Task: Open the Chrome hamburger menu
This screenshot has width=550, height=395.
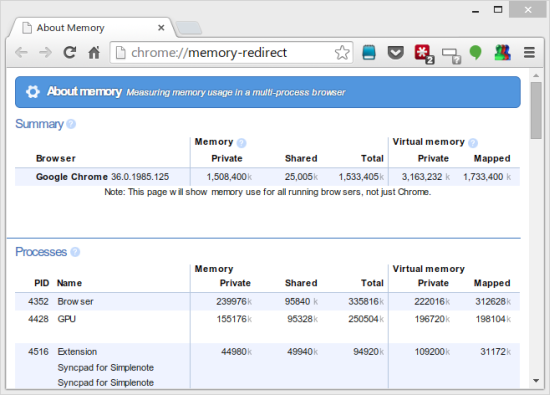Action: (x=529, y=53)
